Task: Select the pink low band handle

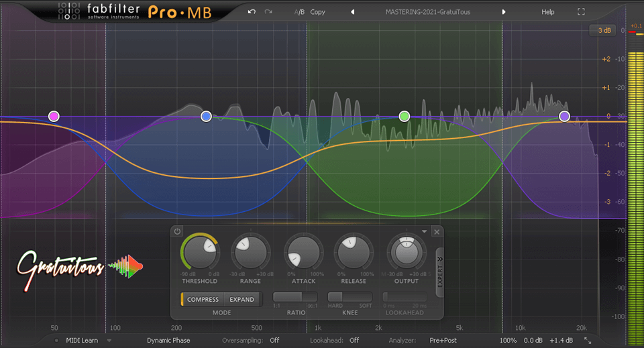Action: click(54, 117)
